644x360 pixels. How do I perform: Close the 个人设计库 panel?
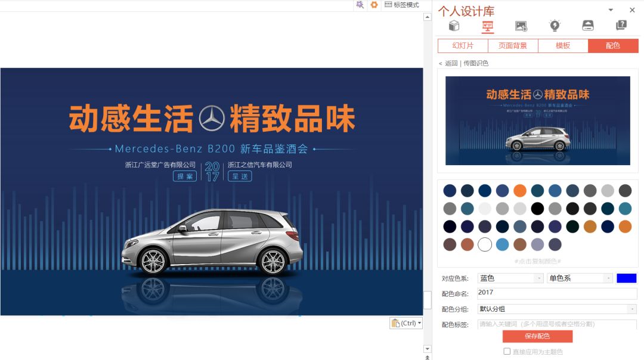click(632, 10)
